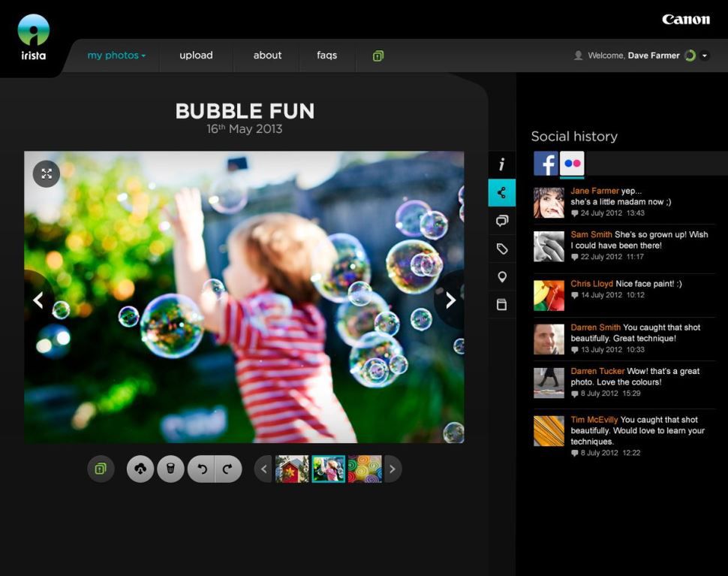Click the green storage ring indicator
Viewport: 728px width, 576px height.
[x=690, y=56]
